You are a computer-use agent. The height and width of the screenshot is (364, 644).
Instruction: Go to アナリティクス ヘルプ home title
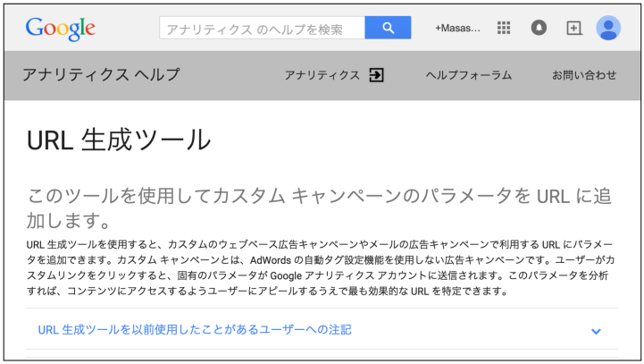[x=101, y=74]
